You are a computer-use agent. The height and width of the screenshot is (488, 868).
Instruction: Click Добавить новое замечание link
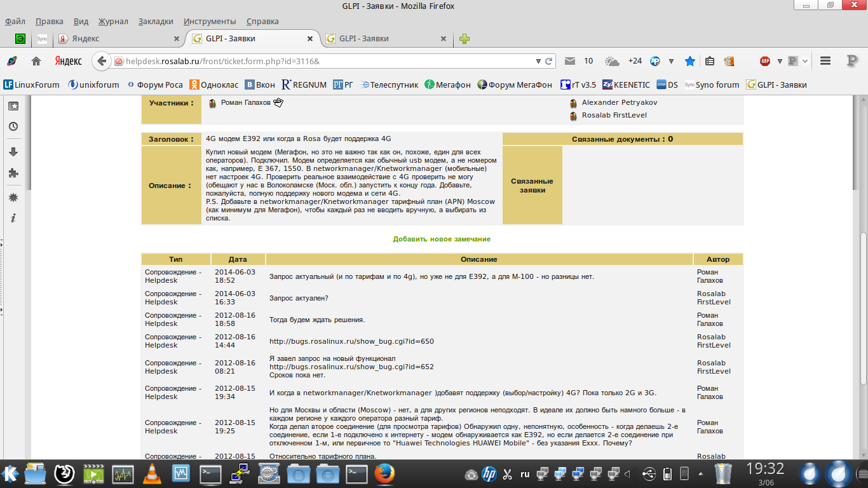click(x=442, y=239)
